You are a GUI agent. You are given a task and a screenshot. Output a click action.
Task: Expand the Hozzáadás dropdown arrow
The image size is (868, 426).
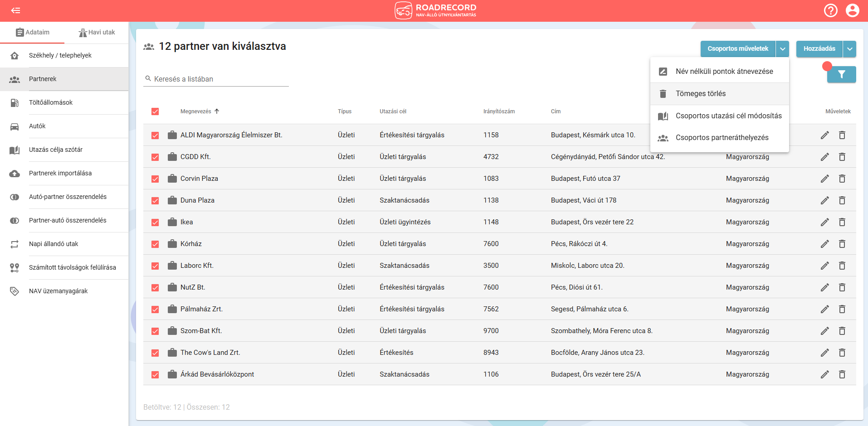coord(849,49)
